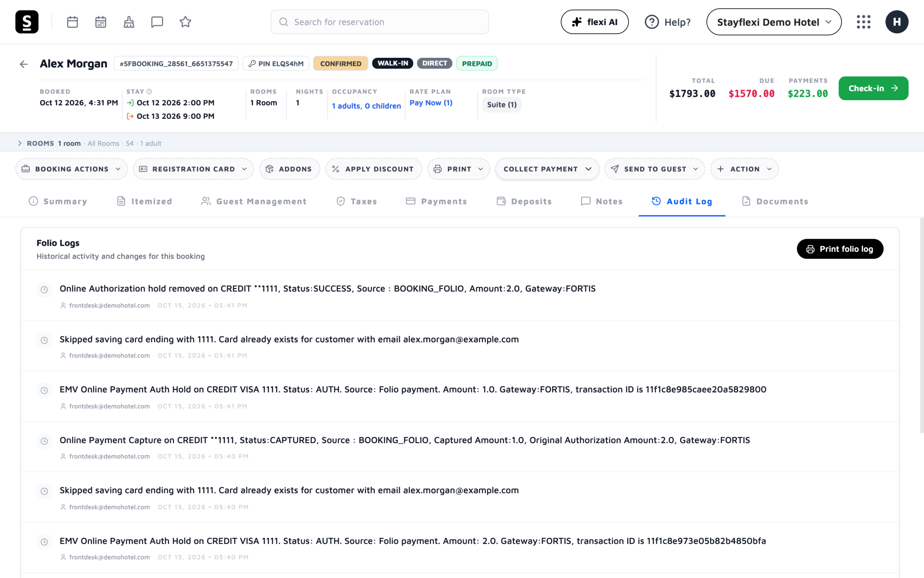Click the Audit Log tab
The width and height of the screenshot is (924, 578).
pyautogui.click(x=681, y=202)
